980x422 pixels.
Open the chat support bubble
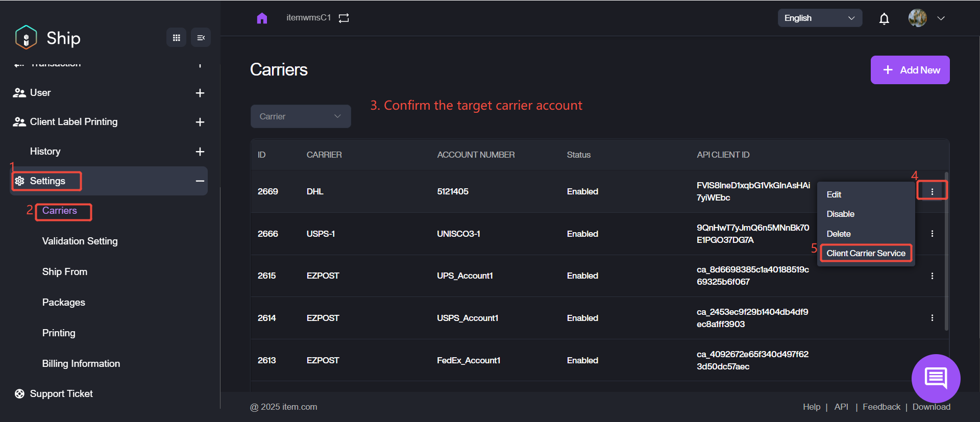(936, 378)
